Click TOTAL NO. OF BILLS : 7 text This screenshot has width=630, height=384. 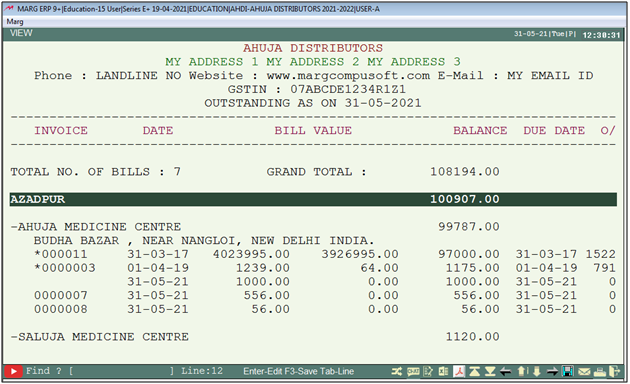coord(96,172)
